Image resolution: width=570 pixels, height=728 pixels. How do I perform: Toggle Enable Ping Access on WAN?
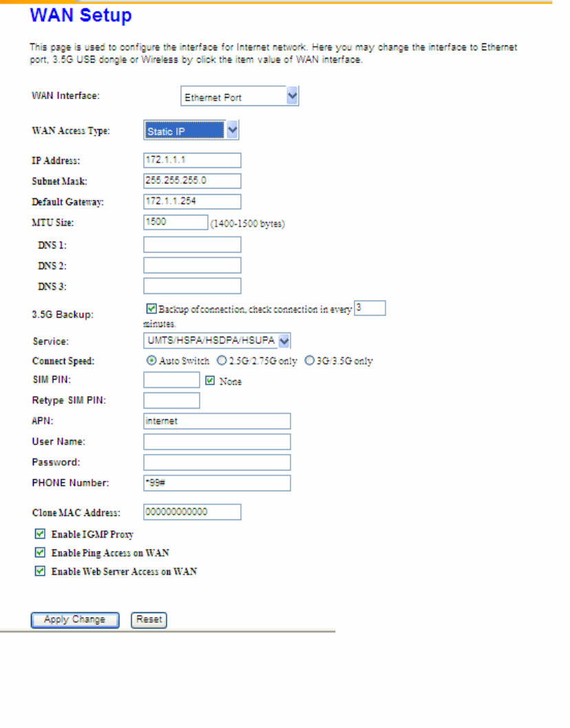(40, 553)
